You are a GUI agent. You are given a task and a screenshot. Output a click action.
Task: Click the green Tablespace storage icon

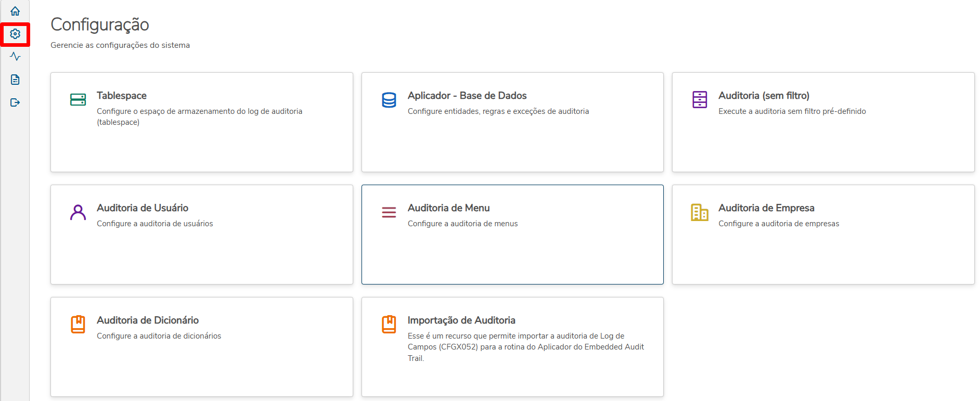78,99
